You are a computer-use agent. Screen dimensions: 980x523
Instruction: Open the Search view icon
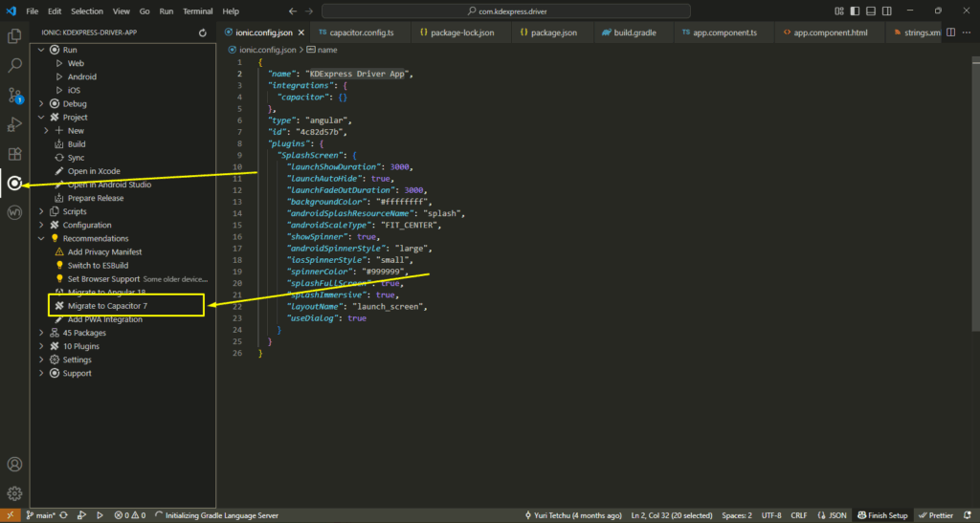14,66
